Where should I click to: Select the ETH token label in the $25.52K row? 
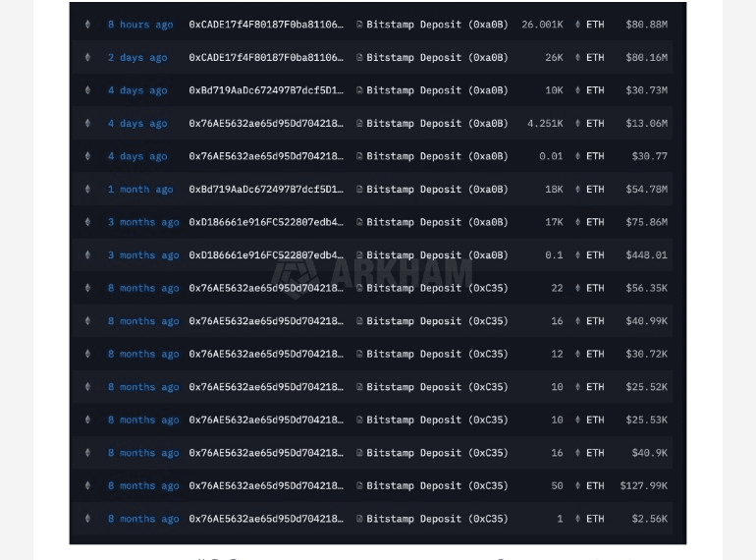click(595, 387)
